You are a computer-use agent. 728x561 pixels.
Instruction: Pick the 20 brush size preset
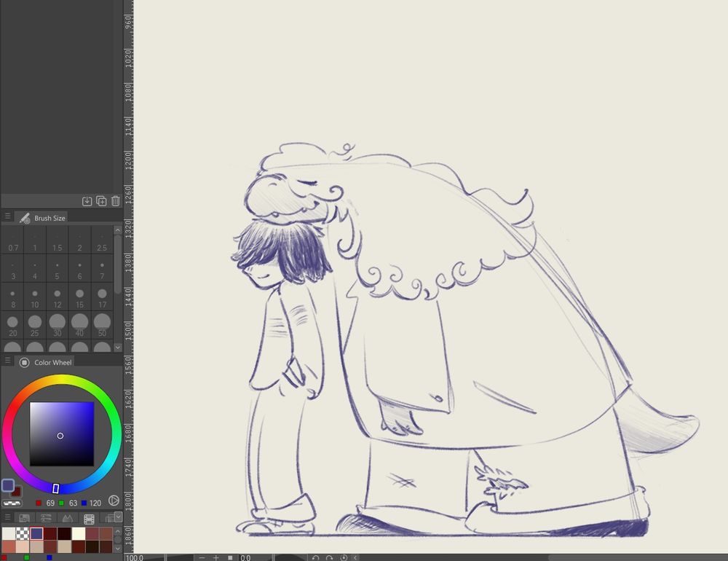pos(12,326)
